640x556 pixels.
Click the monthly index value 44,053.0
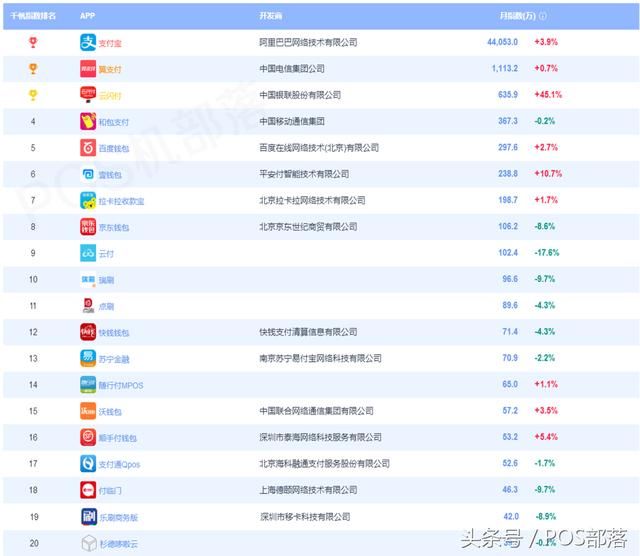[502, 42]
